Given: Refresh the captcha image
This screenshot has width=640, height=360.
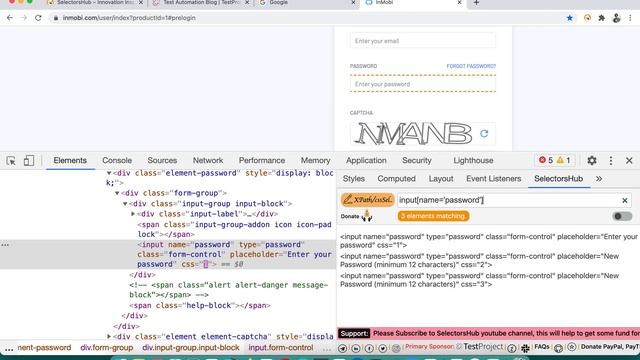Looking at the screenshot, I should pyautogui.click(x=484, y=133).
